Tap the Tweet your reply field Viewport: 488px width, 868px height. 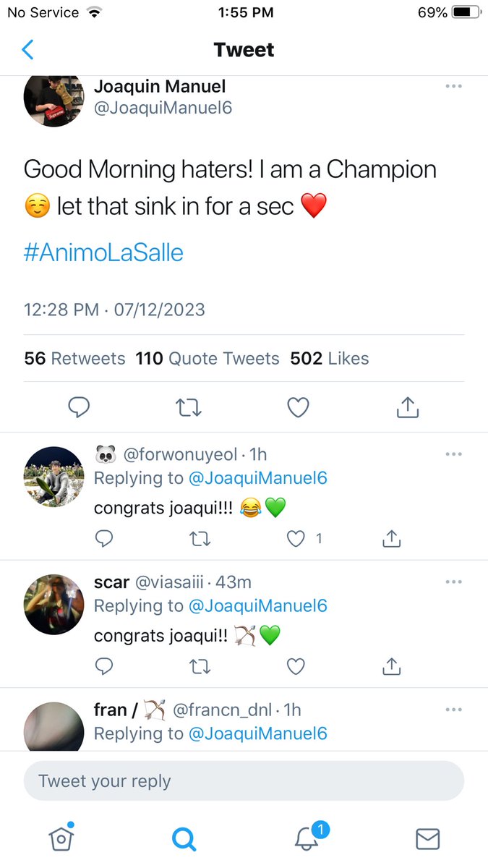244,780
